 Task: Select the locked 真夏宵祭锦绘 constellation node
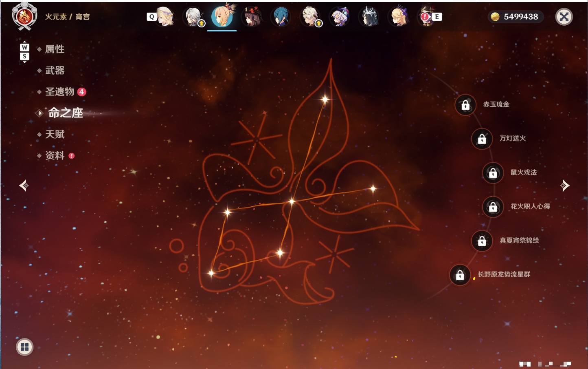tap(482, 241)
